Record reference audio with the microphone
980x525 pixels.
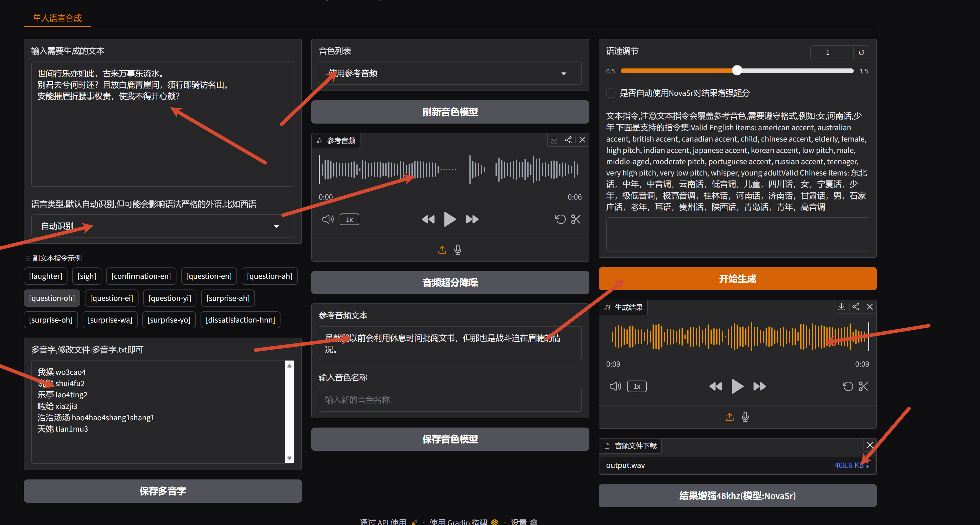coord(458,249)
